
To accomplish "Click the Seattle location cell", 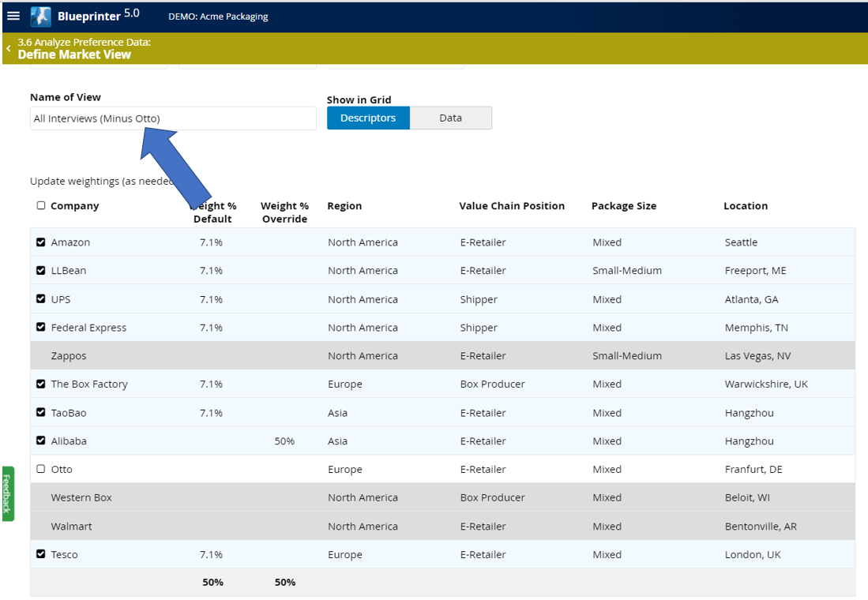I will point(741,242).
